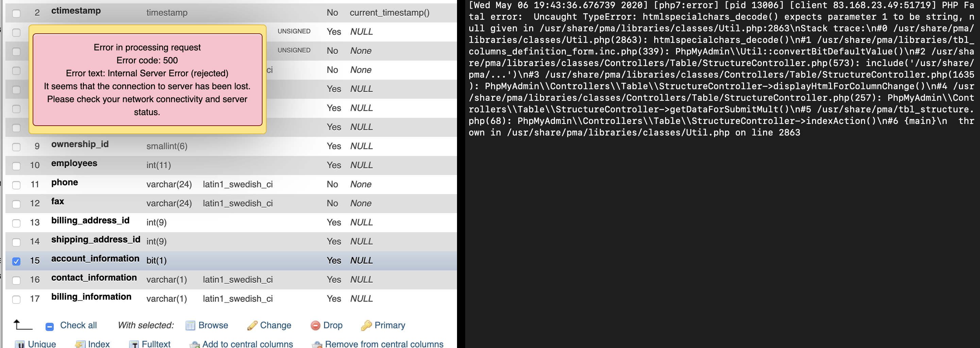The width and height of the screenshot is (980, 348).
Task: Click the Remove from central columns icon
Action: tap(317, 345)
